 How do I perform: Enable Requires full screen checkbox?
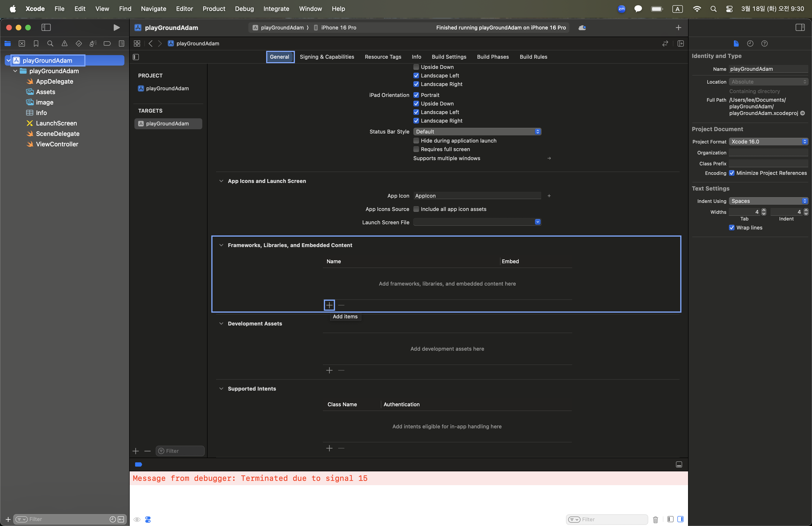tap(416, 149)
